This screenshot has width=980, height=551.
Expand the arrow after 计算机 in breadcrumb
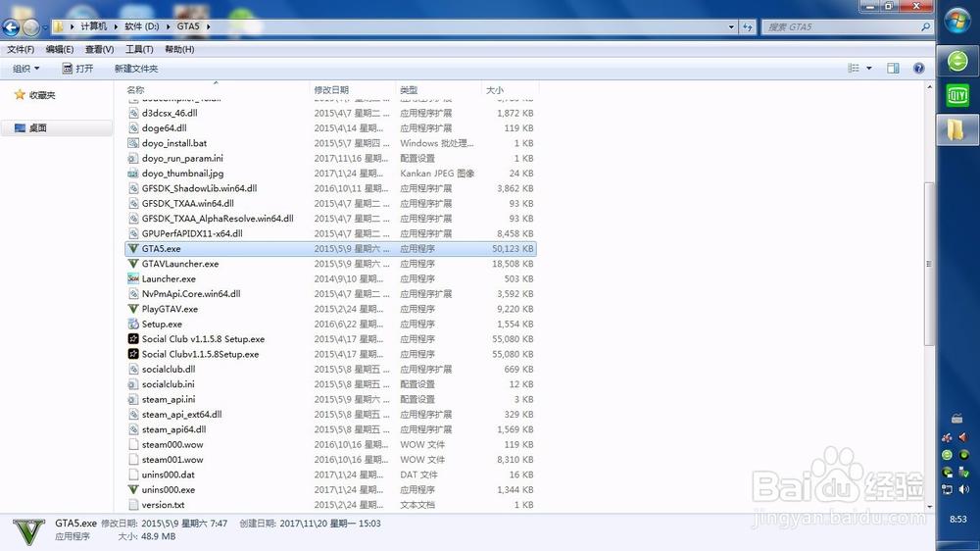[x=117, y=26]
